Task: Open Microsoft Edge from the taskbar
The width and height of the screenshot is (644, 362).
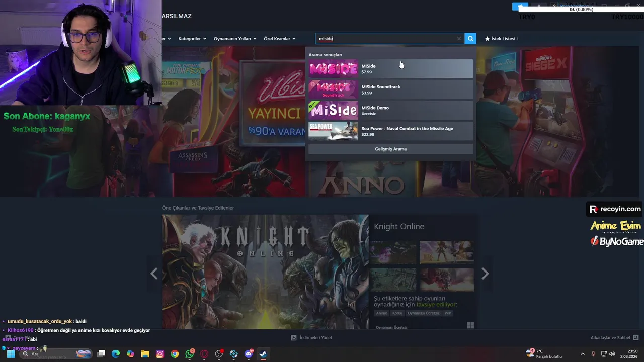Action: click(116, 354)
